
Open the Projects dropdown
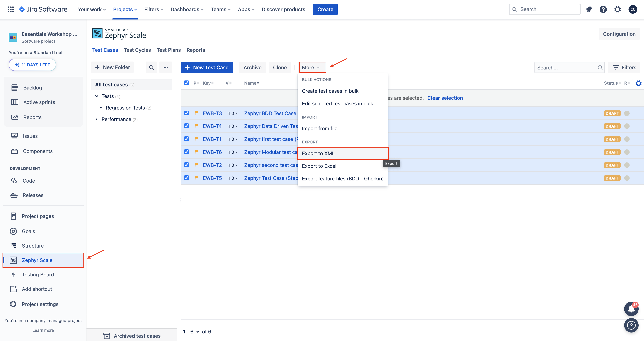point(125,9)
